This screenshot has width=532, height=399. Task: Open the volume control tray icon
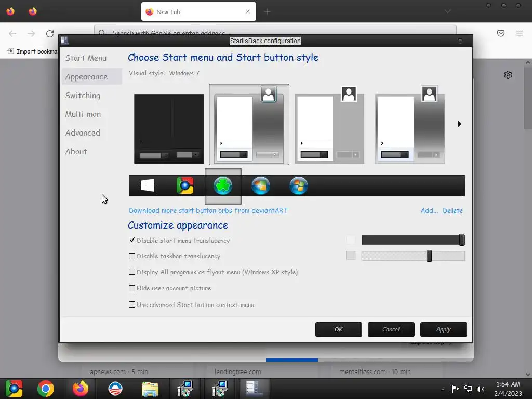click(x=481, y=389)
